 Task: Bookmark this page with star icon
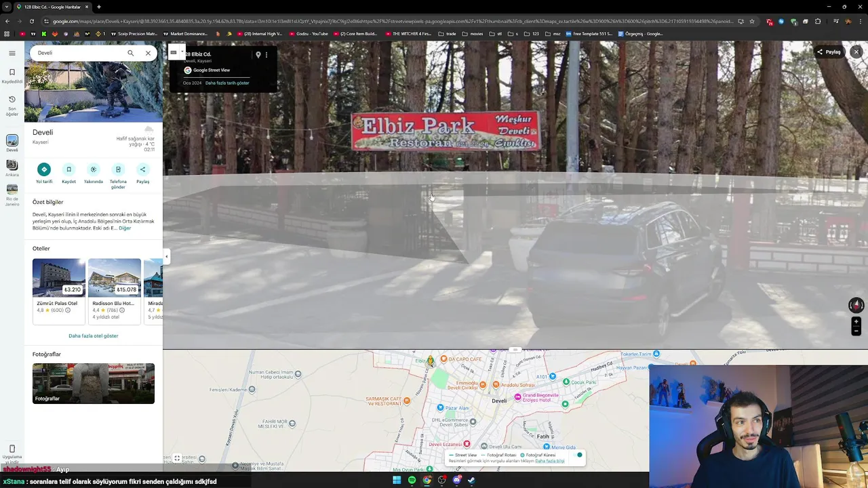(751, 21)
